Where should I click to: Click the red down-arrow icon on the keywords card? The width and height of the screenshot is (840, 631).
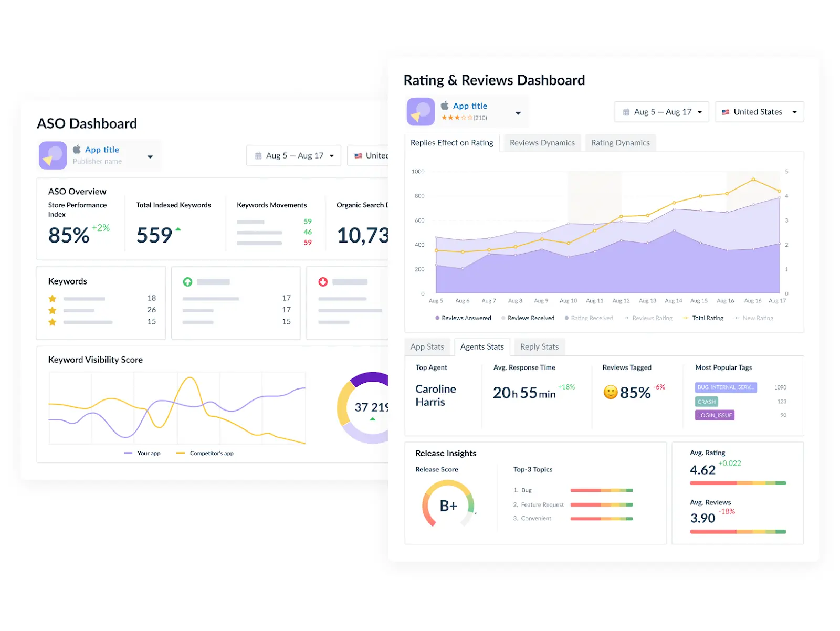tap(322, 282)
